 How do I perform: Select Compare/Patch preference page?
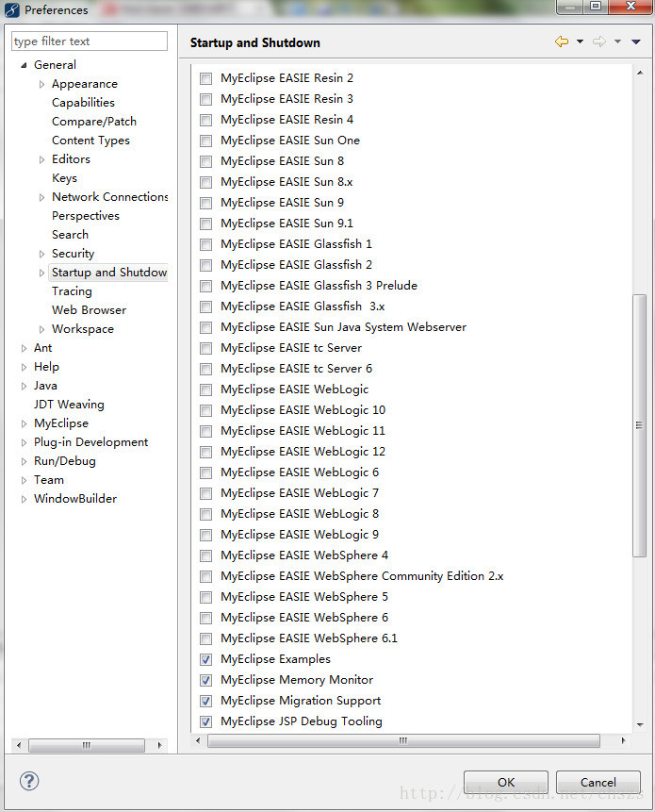click(94, 122)
